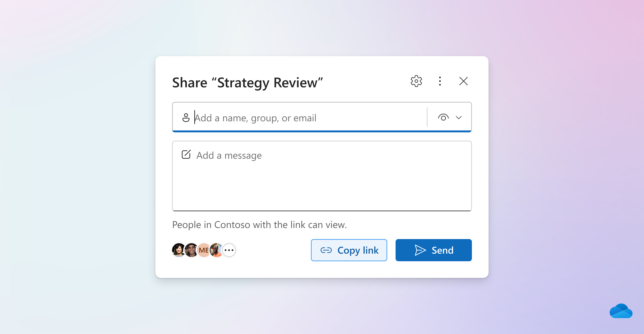Click the person icon in recipient field
The image size is (644, 334).
186,118
